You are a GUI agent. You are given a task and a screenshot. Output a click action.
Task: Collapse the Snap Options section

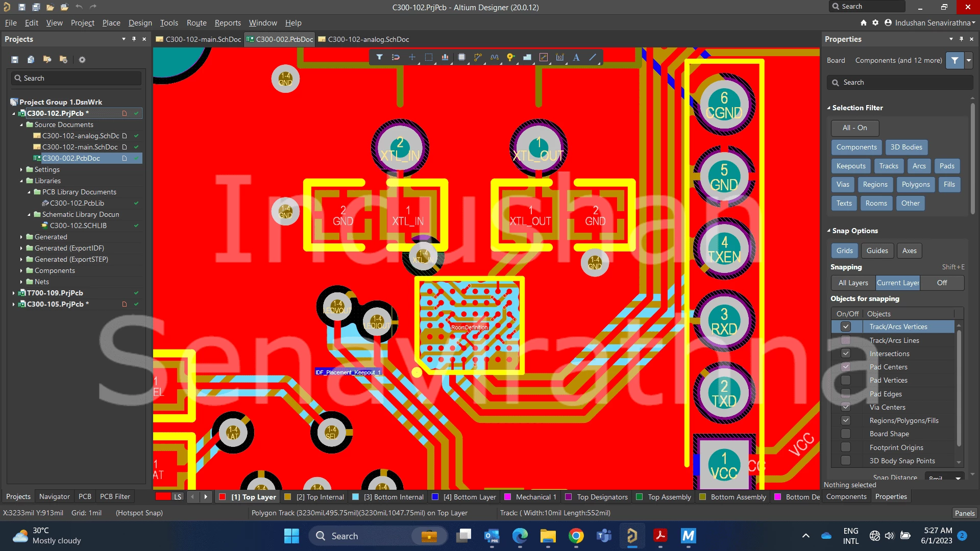click(x=829, y=231)
